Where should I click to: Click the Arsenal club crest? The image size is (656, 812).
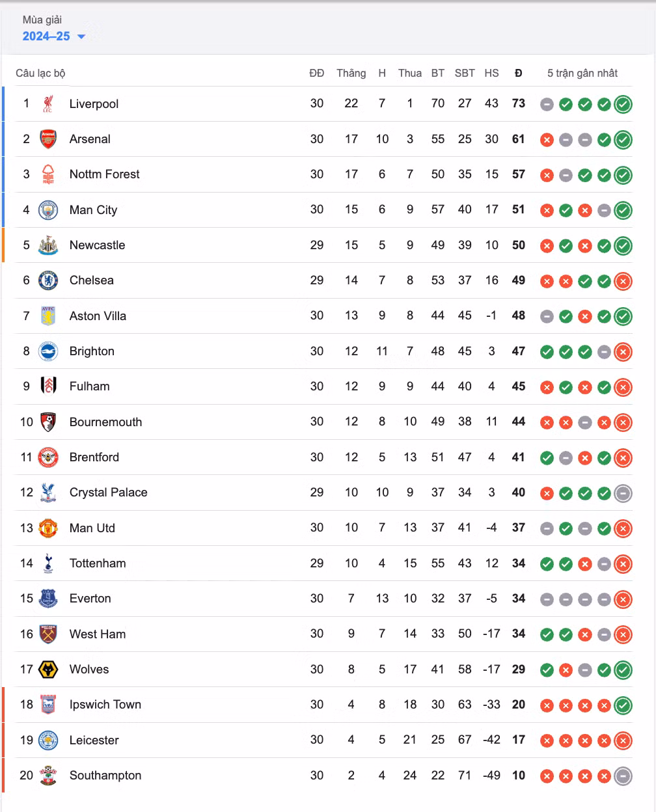click(x=48, y=139)
